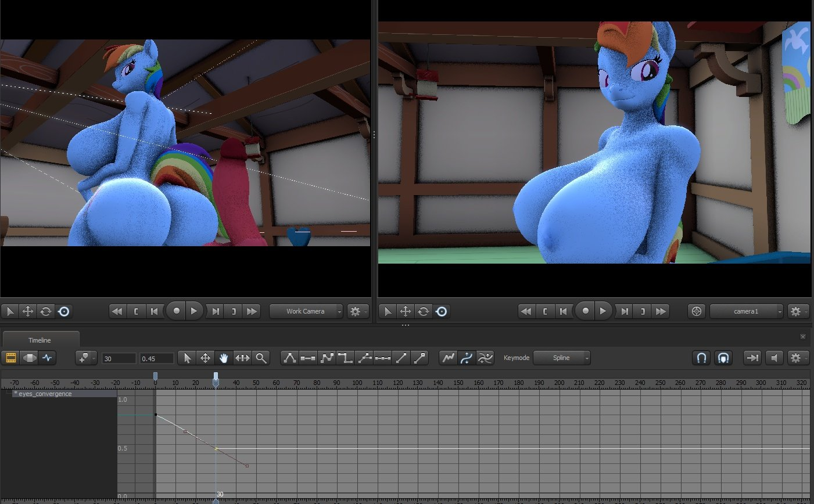
Task: Select the keyframe point at frame 0 on curve
Action: 156,415
